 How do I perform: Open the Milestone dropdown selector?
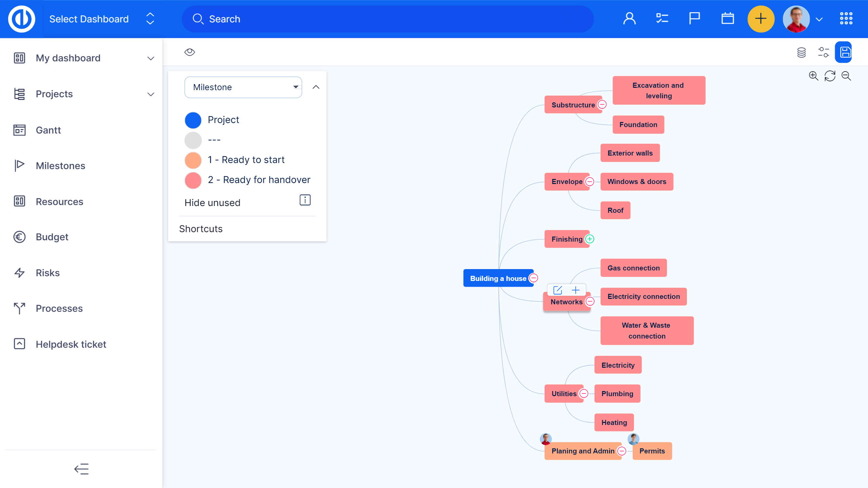point(243,87)
